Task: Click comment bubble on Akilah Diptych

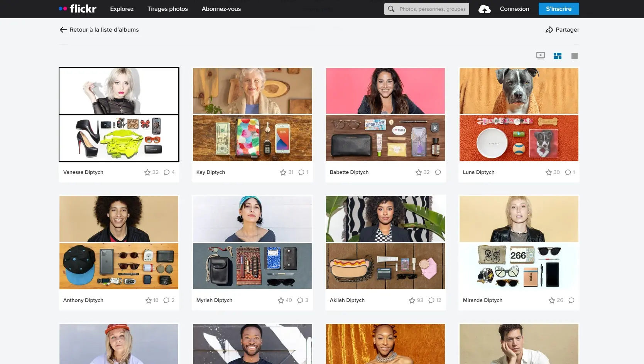Action: tap(431, 300)
